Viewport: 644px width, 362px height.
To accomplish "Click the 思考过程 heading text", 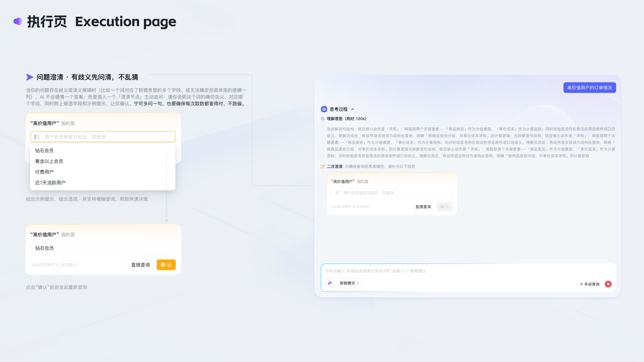I will (338, 109).
